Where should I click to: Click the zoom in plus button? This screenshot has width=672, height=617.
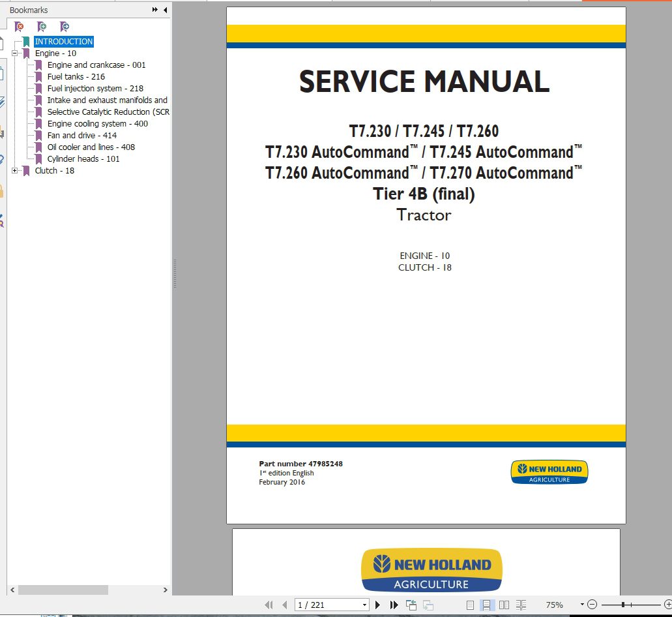[667, 605]
